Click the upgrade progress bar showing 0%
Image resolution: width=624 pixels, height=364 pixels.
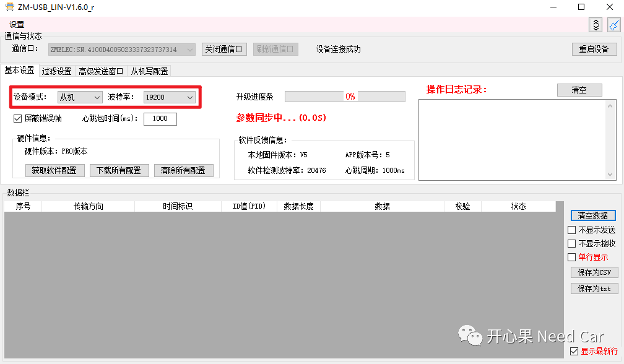(345, 96)
